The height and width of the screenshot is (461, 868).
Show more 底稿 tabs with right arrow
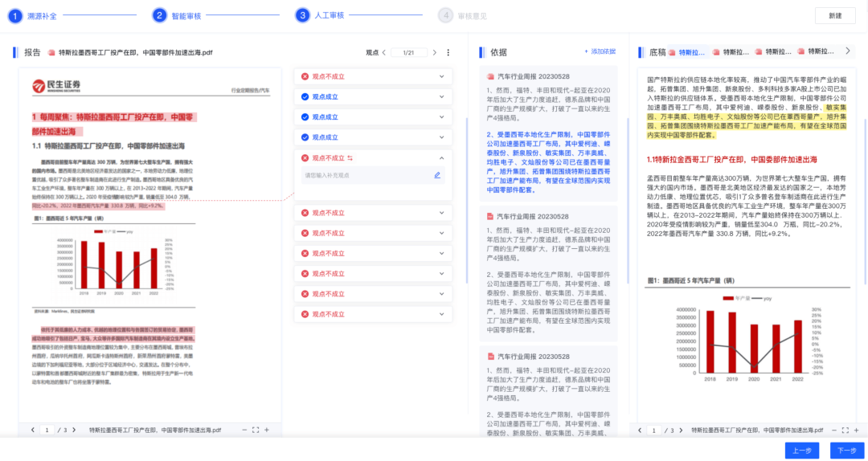point(848,51)
